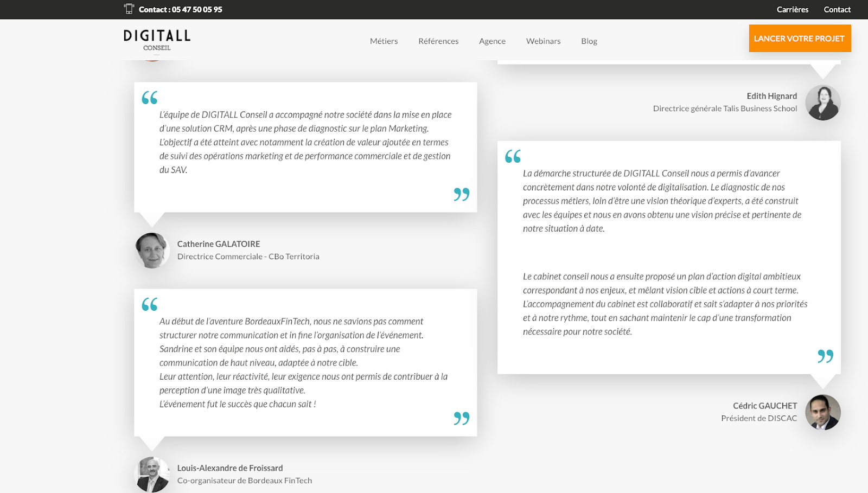Screen dimensions: 868x493
Task: Go to the Blog section
Action: coord(589,41)
